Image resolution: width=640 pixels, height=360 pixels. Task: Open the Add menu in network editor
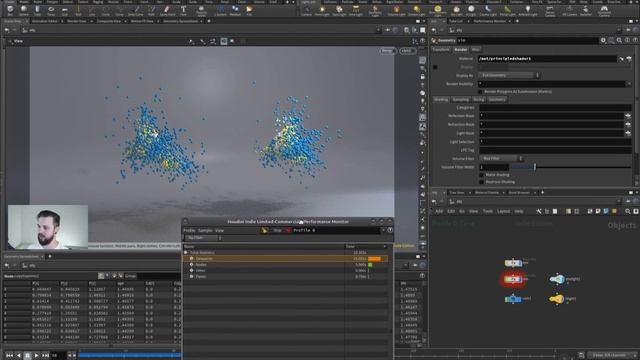pos(439,211)
